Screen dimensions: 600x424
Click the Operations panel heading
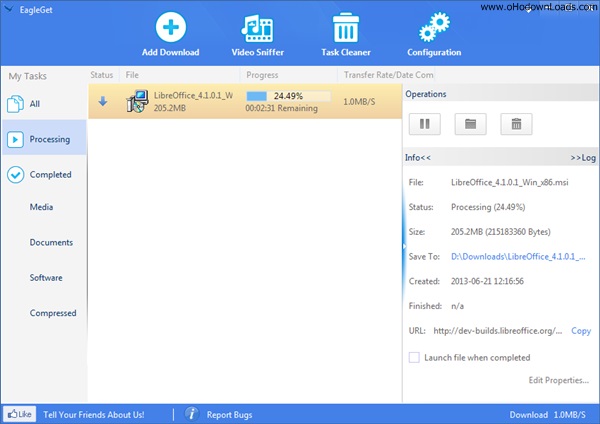point(426,94)
